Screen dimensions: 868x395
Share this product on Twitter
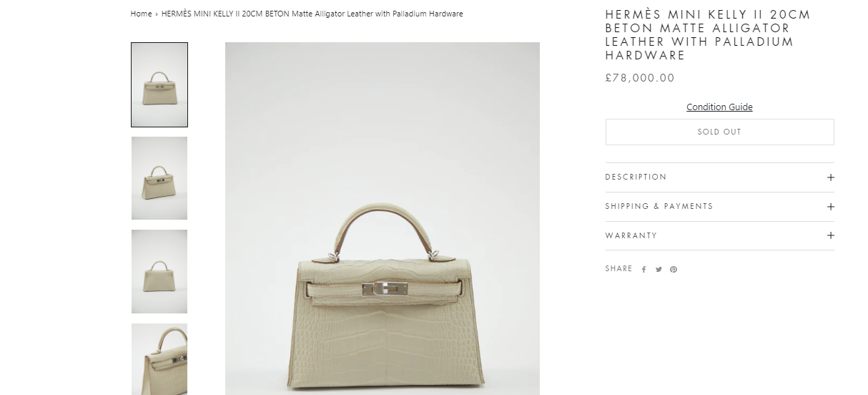tap(659, 270)
